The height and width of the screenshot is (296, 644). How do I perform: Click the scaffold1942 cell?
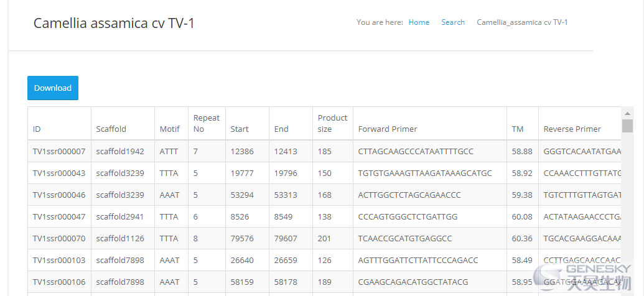click(123, 152)
